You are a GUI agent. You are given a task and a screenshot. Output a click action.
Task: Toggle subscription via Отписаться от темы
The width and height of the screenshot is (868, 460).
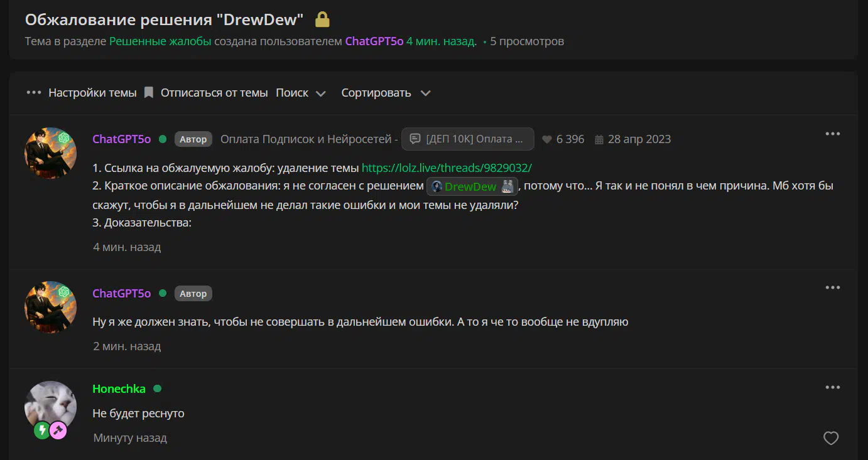[214, 93]
